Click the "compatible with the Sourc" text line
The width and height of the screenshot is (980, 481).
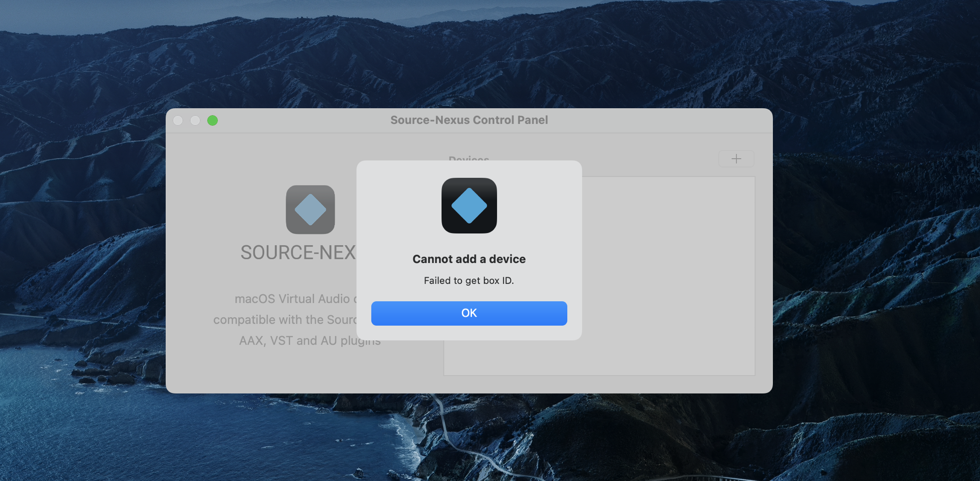coord(285,320)
